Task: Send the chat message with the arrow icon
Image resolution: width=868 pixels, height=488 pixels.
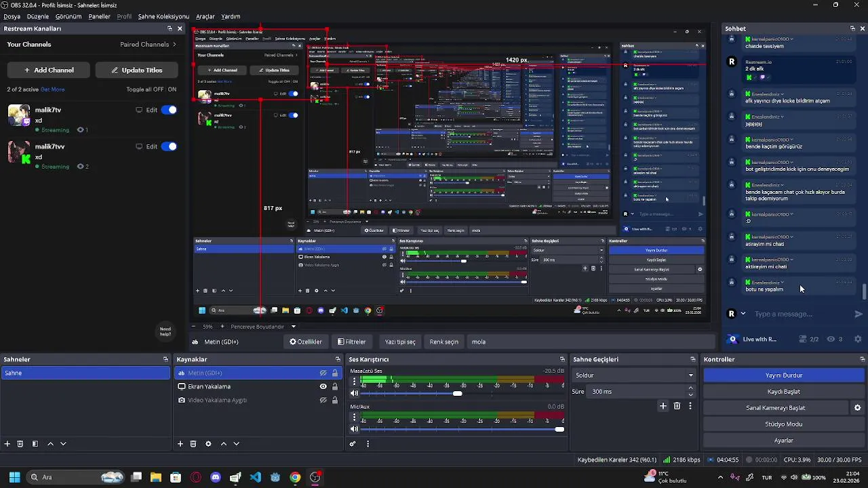Action: point(858,314)
